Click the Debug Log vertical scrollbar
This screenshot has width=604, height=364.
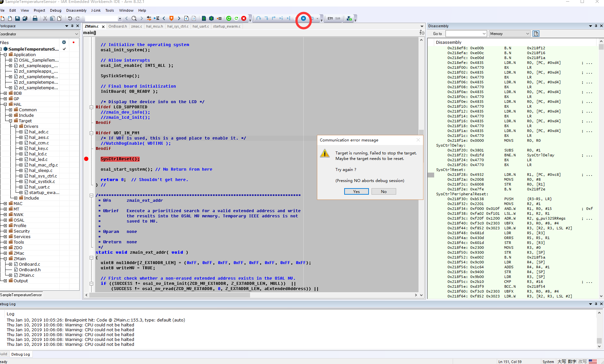click(x=599, y=329)
